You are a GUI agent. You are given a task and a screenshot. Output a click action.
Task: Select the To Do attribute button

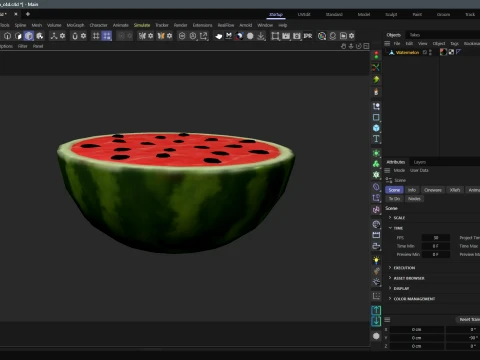[394, 199]
